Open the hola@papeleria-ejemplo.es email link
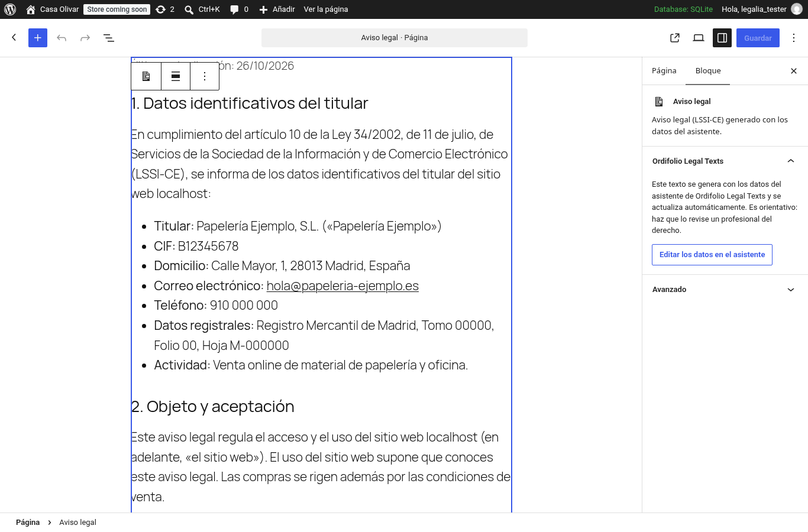This screenshot has height=532, width=808. pos(342,286)
